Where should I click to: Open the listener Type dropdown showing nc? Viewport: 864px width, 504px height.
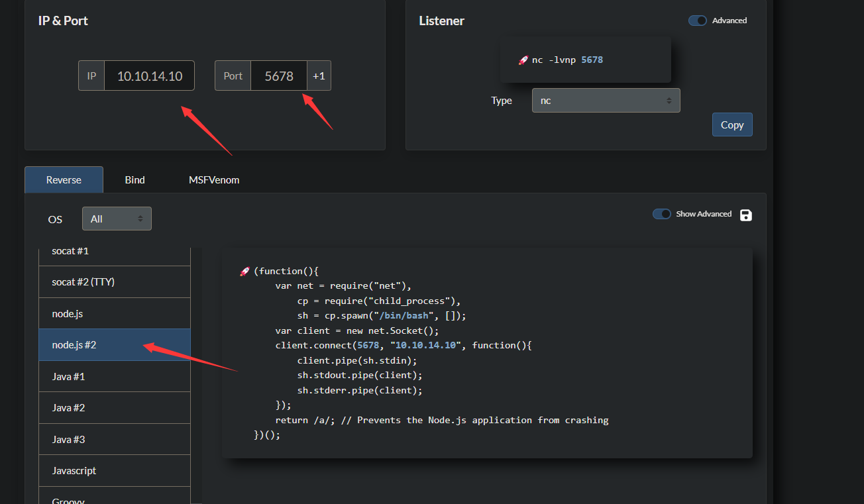coord(606,101)
